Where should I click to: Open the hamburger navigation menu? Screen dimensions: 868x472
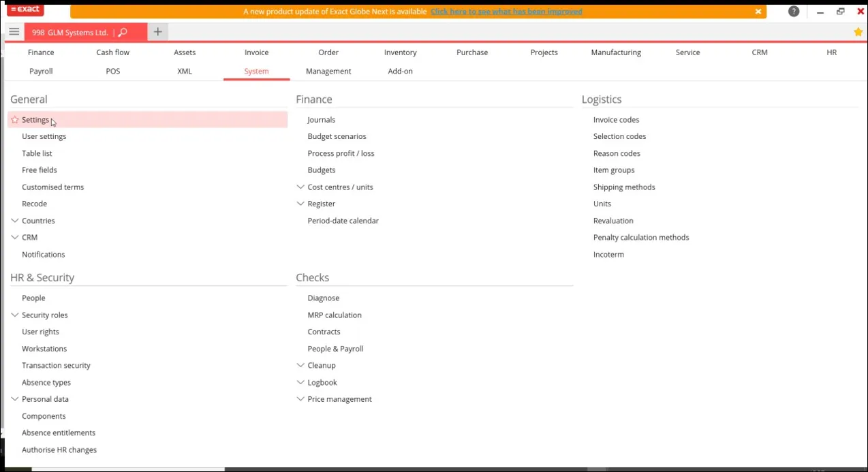coord(14,31)
